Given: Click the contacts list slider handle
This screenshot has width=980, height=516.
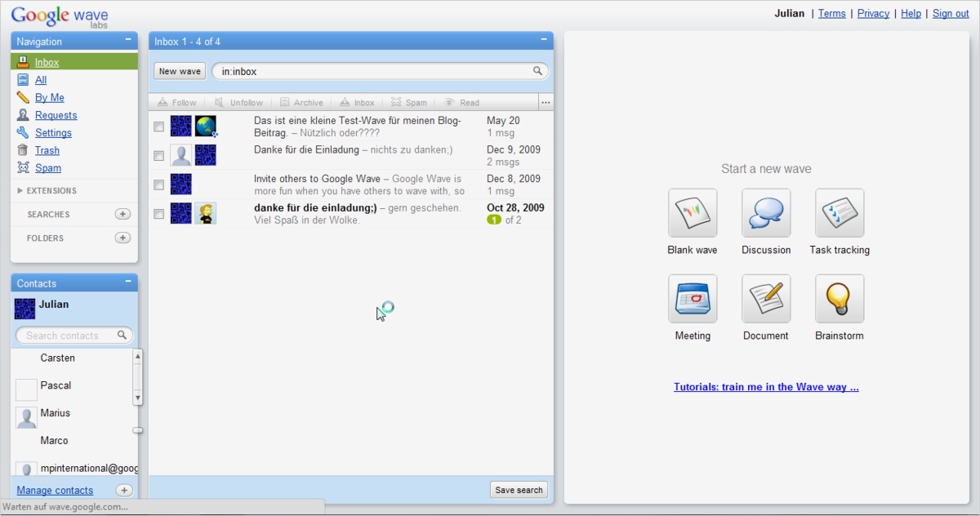Looking at the screenshot, I should point(138,429).
